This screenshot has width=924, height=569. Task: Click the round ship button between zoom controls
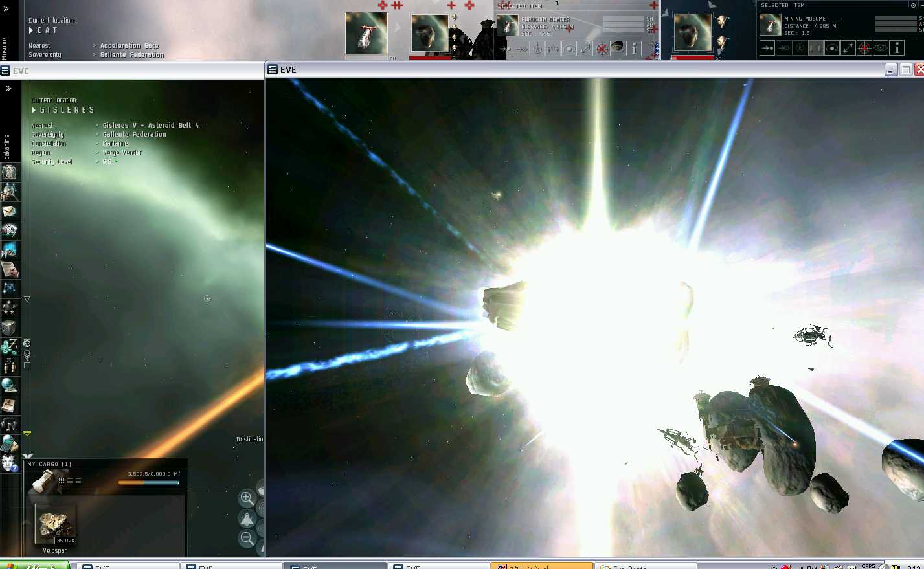(247, 518)
